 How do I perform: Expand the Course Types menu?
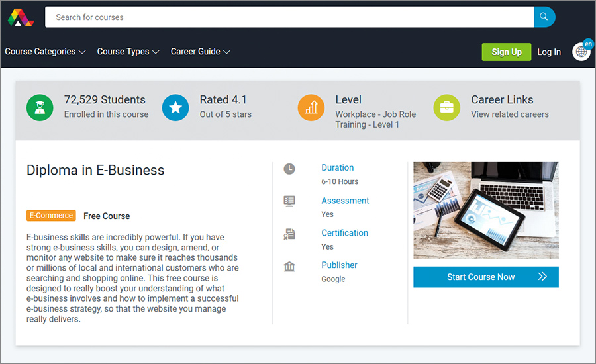pos(128,52)
